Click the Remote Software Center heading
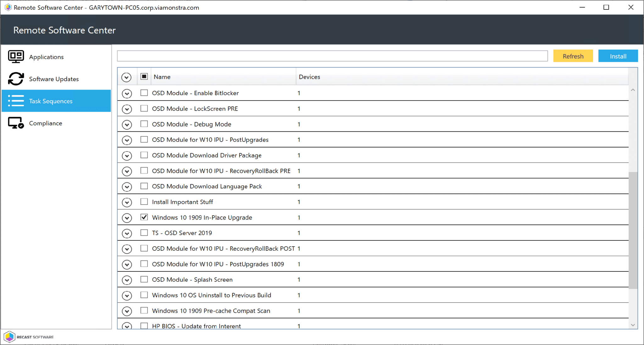This screenshot has height=345, width=644. pyautogui.click(x=64, y=30)
